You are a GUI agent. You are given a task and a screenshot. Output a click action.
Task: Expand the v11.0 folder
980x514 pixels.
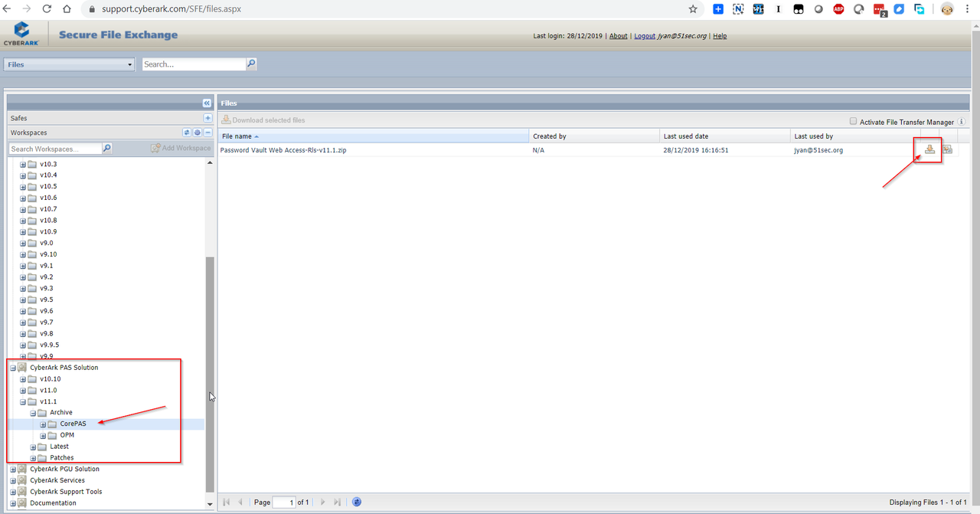point(23,391)
